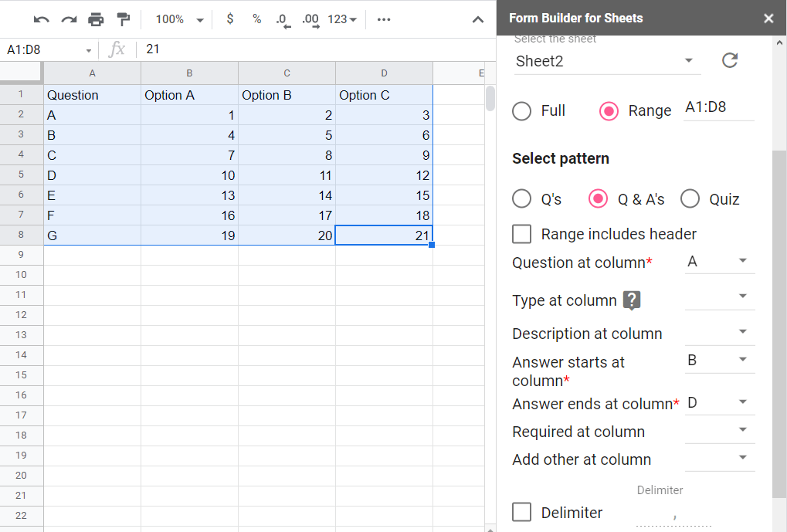Open Question at column dropdown
The width and height of the screenshot is (787, 532).
pos(720,261)
